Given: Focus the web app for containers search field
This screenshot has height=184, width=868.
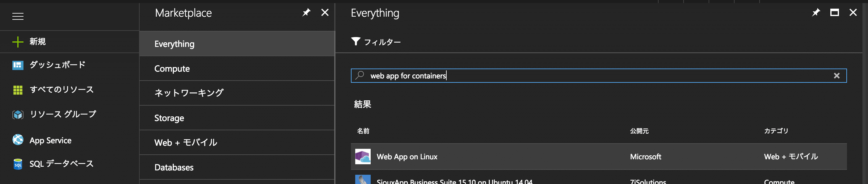Looking at the screenshot, I should tap(598, 76).
